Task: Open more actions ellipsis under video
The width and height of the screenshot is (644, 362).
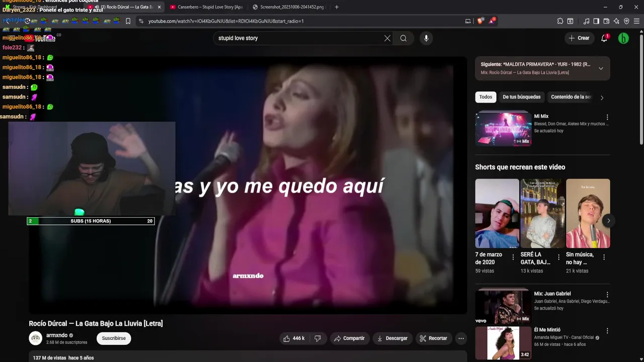Action: pyautogui.click(x=461, y=338)
